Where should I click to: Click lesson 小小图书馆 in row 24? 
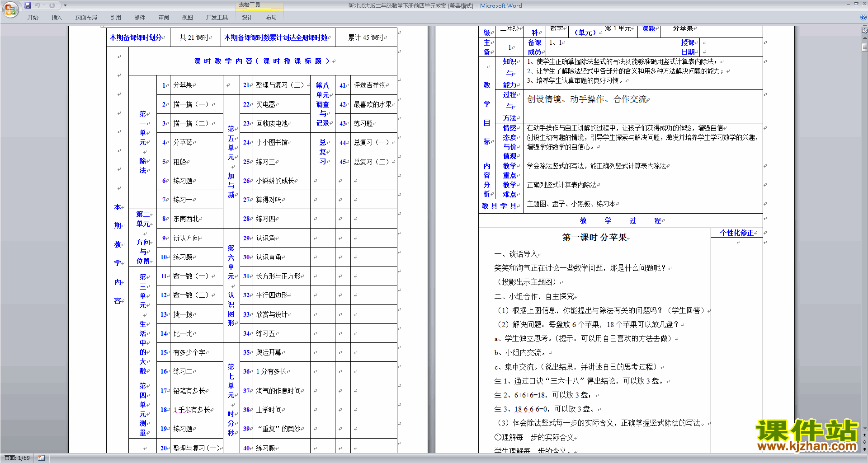click(x=272, y=142)
